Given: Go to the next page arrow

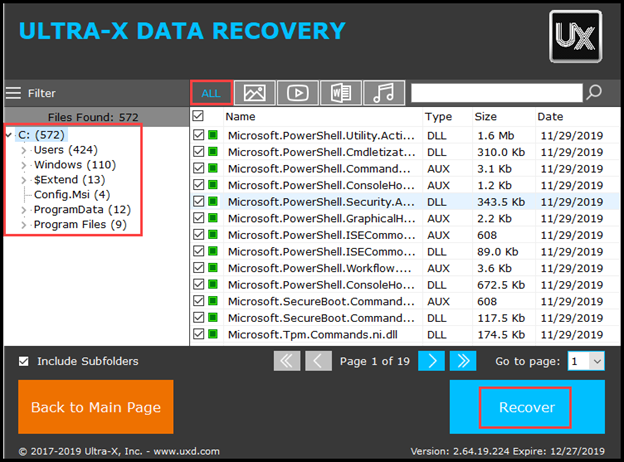Looking at the screenshot, I should click(x=431, y=361).
